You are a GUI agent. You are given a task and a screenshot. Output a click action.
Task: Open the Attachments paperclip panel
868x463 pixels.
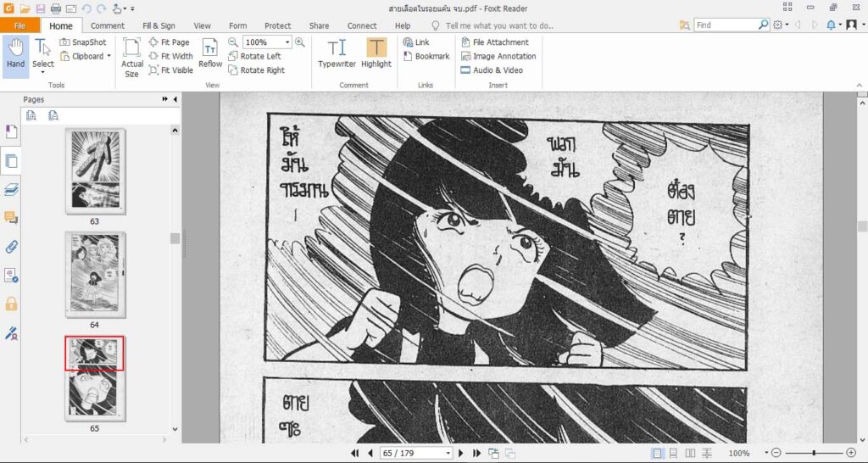(x=11, y=247)
